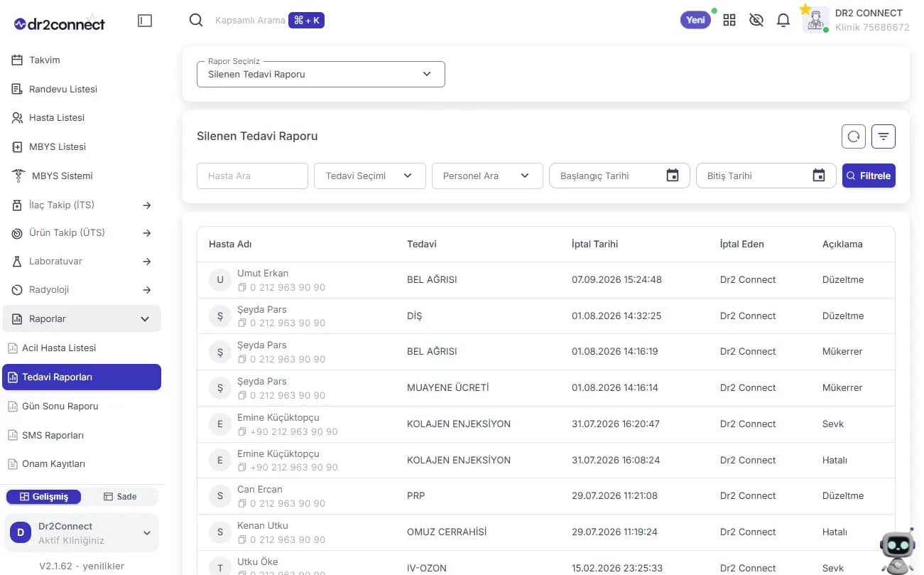
Task: Refresh the Silenen Tedavi Raporu list
Action: pos(854,136)
